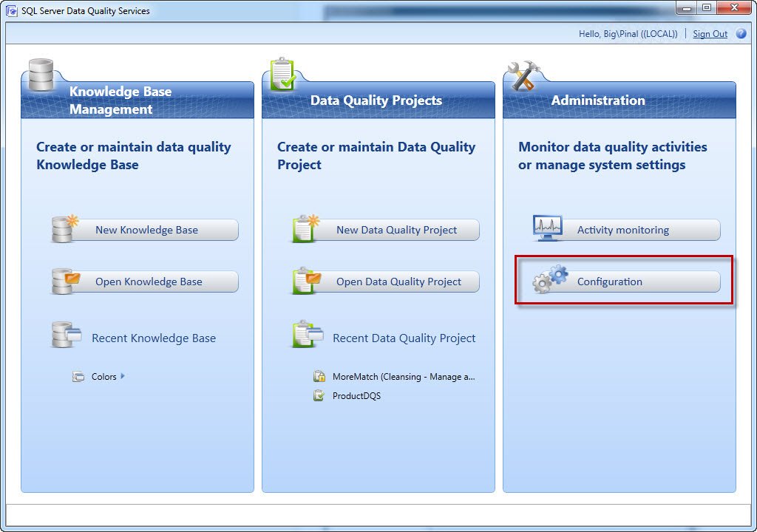Viewport: 757px width, 532px height.
Task: Click the Open Knowledge Base folder icon
Action: click(x=65, y=281)
